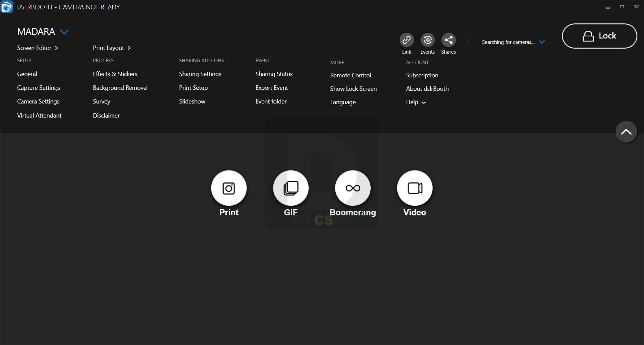Viewport: 644px width, 345px height.
Task: Open Survey settings
Action: (x=102, y=101)
